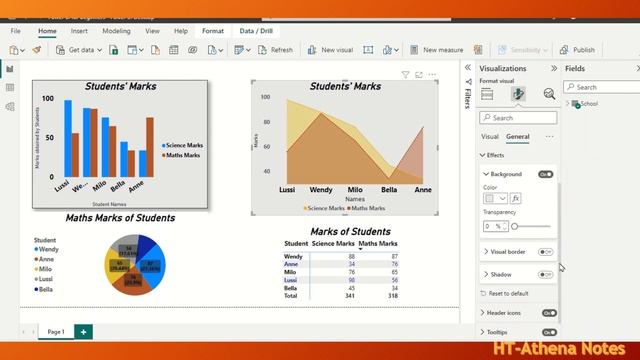This screenshot has width=640, height=360.
Task: Click the Build visual fields icon
Action: (x=487, y=94)
